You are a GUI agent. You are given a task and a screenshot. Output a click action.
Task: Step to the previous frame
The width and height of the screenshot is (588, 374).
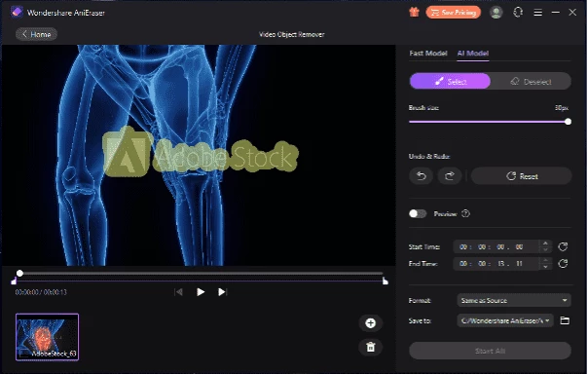(x=179, y=291)
